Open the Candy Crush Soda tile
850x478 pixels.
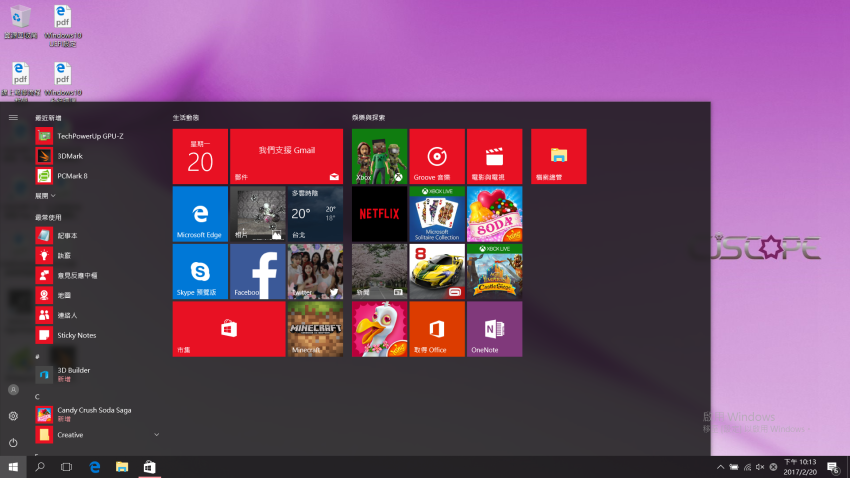(x=494, y=214)
